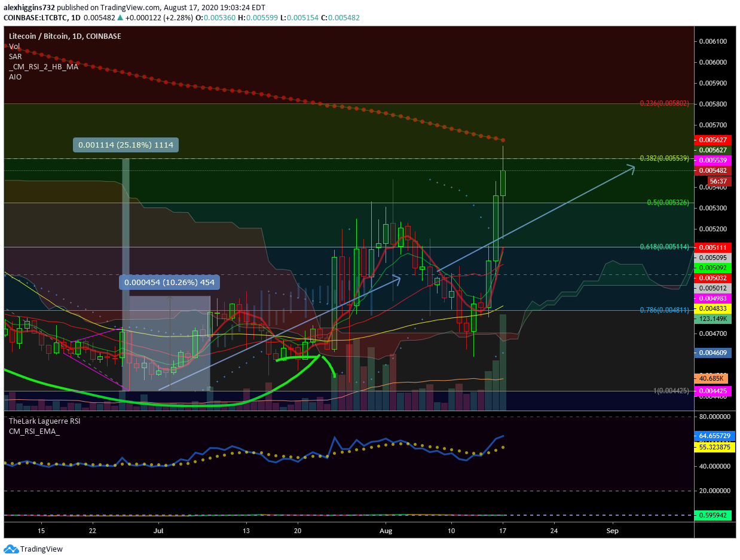This screenshot has height=560, width=740.
Task: Click the '13' date on time axis
Action: tap(246, 531)
